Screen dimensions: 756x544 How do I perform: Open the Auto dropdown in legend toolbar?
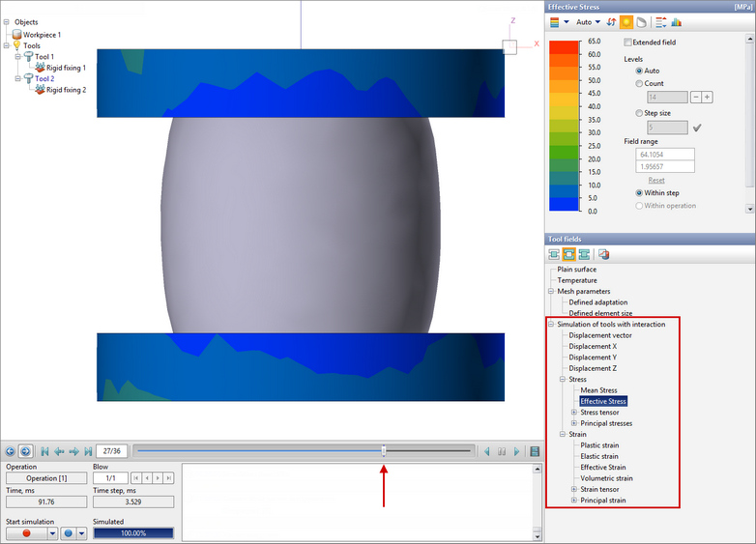tap(588, 22)
